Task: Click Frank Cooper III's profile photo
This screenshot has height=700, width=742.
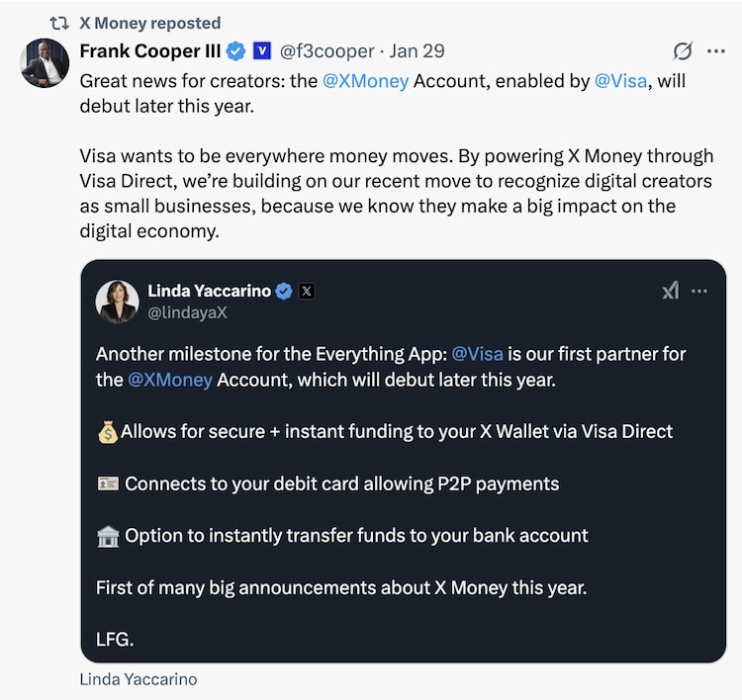Action: (45, 63)
